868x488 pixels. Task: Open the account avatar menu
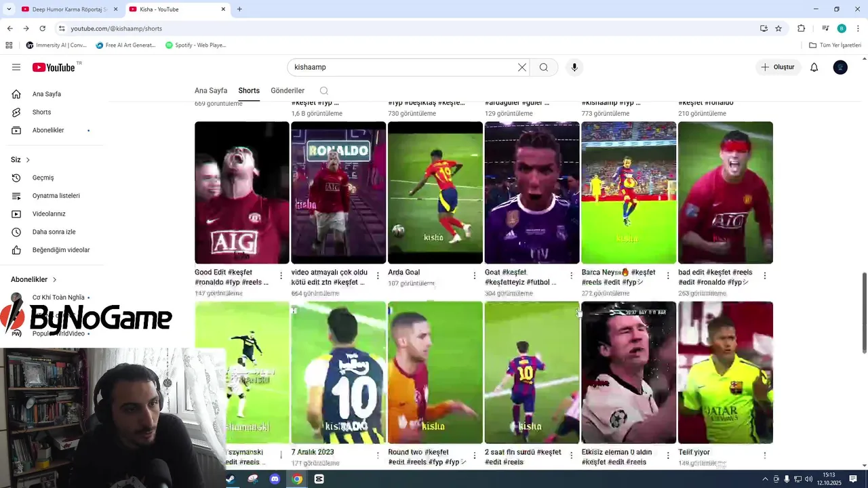pos(840,67)
